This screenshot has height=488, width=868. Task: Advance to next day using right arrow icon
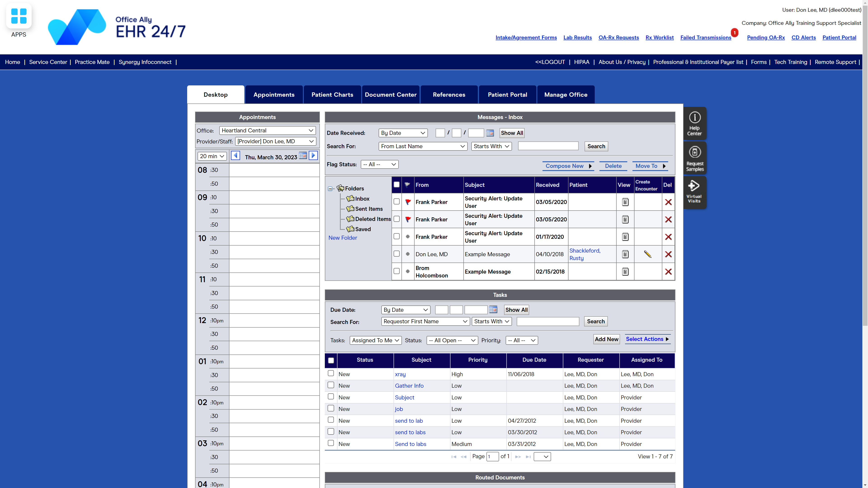[313, 155]
